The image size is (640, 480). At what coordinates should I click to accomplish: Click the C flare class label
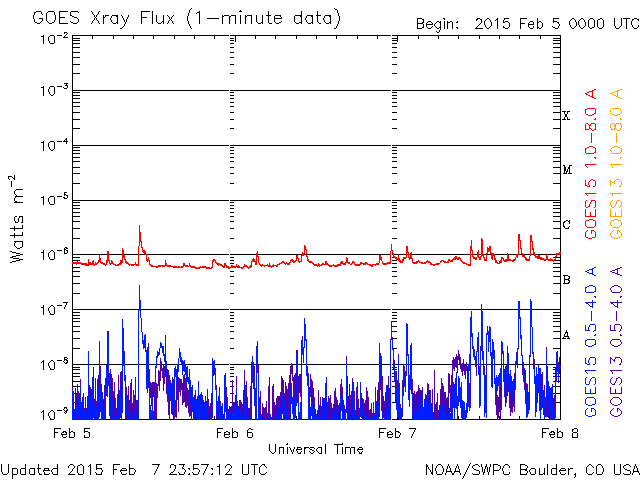[x=567, y=225]
